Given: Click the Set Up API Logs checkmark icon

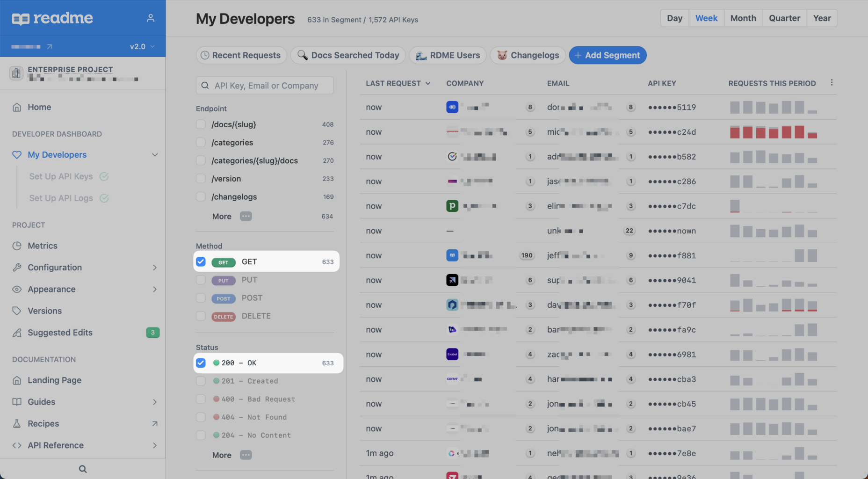Looking at the screenshot, I should pyautogui.click(x=104, y=198).
